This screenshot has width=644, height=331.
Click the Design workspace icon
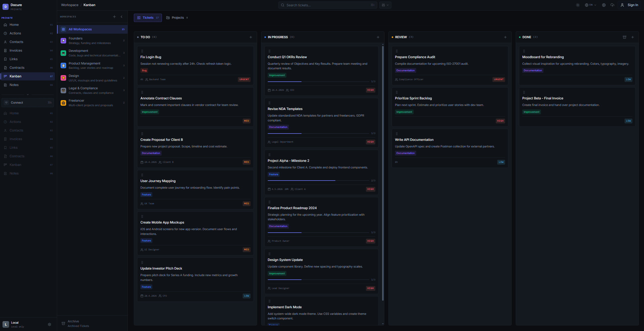click(x=63, y=78)
